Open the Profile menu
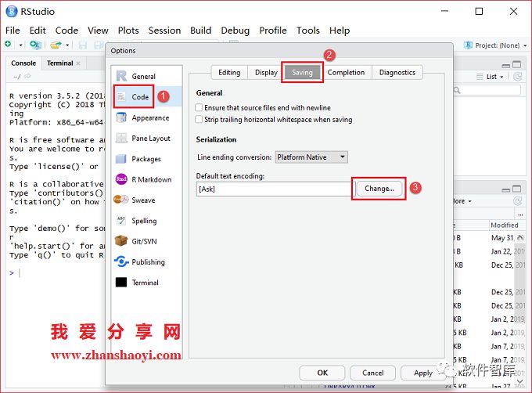This screenshot has height=393, width=532. coord(273,31)
